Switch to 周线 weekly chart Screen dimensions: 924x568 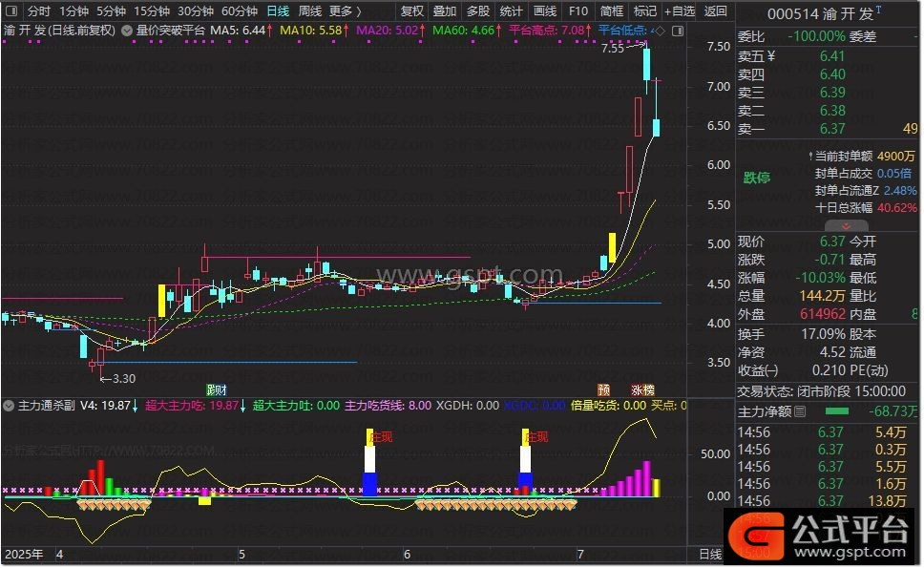click(x=310, y=11)
